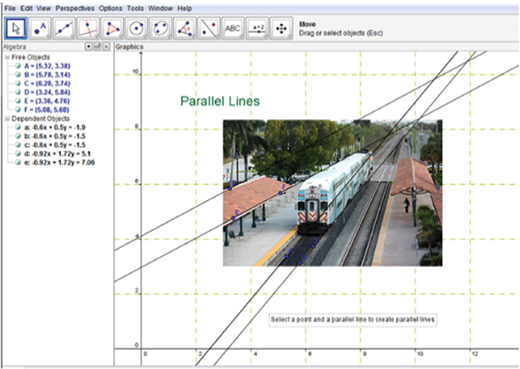Select the Move arrow tool
The image size is (520, 369).
pos(16,29)
